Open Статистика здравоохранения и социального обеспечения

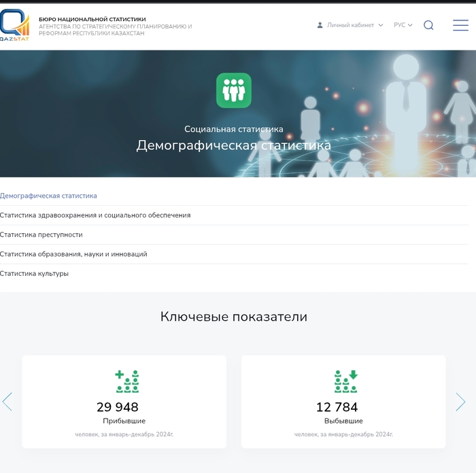pyautogui.click(x=95, y=215)
